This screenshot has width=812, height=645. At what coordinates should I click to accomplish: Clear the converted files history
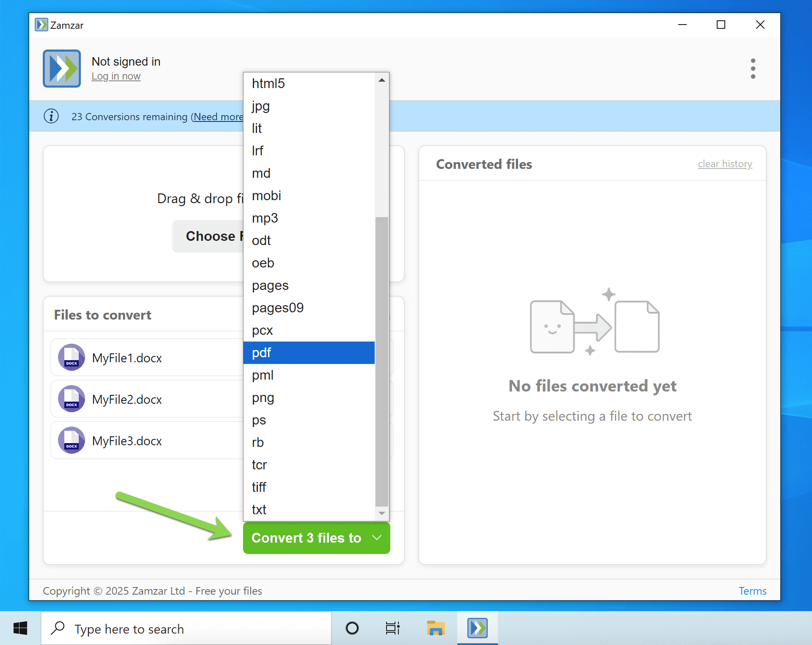point(724,164)
